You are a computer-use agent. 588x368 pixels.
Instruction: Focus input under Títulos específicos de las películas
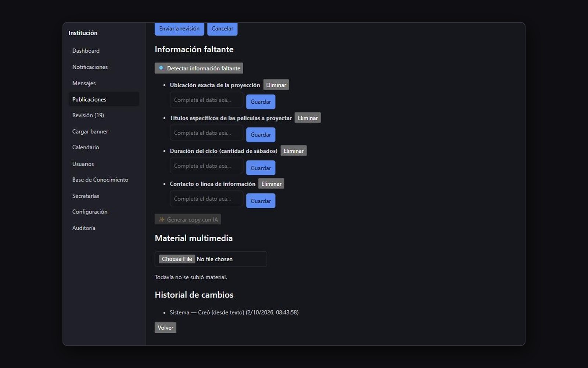[x=207, y=133]
